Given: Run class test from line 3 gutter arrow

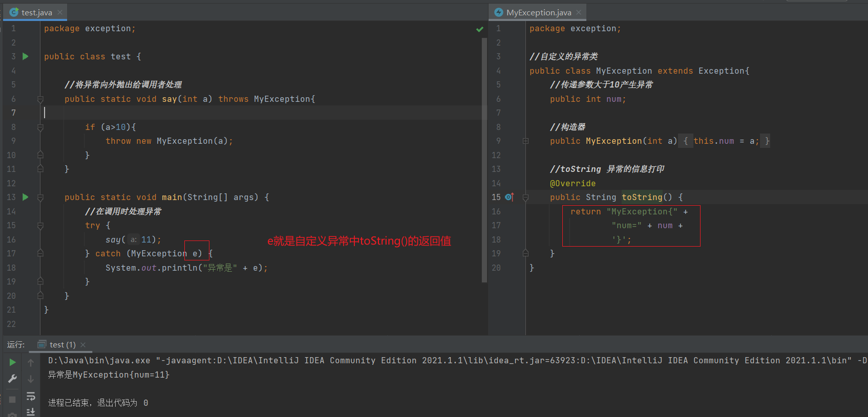Looking at the screenshot, I should pyautogui.click(x=26, y=56).
